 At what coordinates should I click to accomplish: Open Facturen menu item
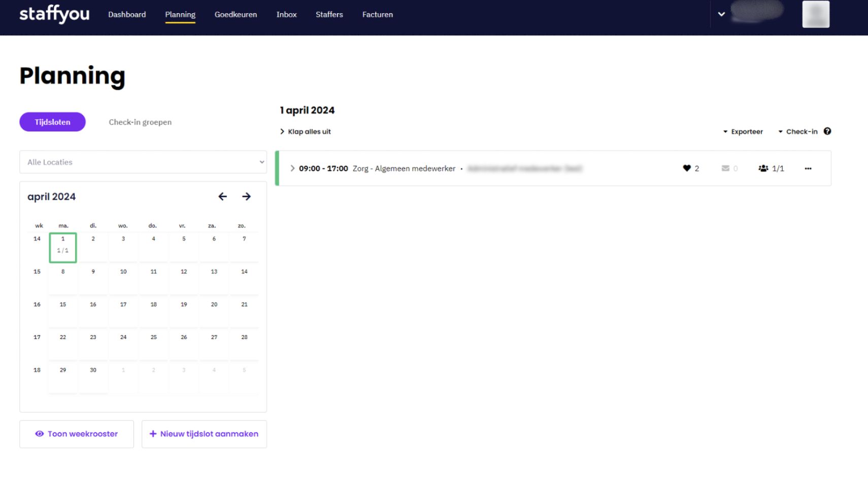(378, 15)
